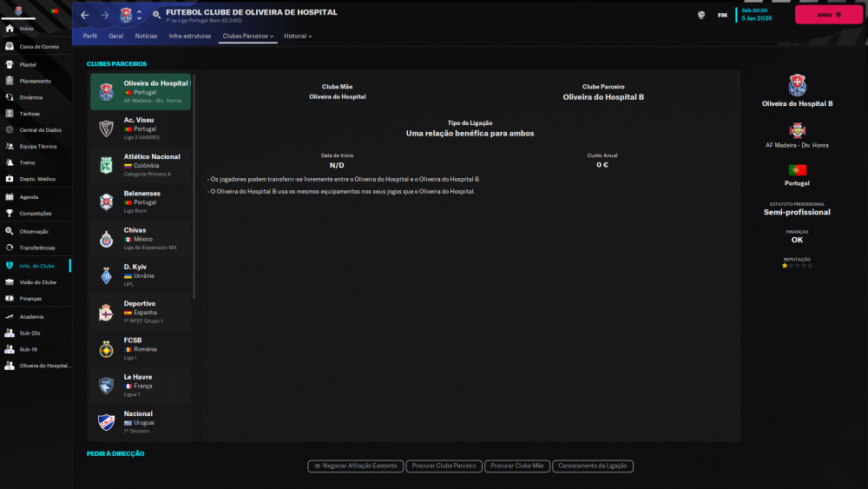The width and height of the screenshot is (868, 489).
Task: Click the world globe icon in header
Action: pyautogui.click(x=701, y=15)
